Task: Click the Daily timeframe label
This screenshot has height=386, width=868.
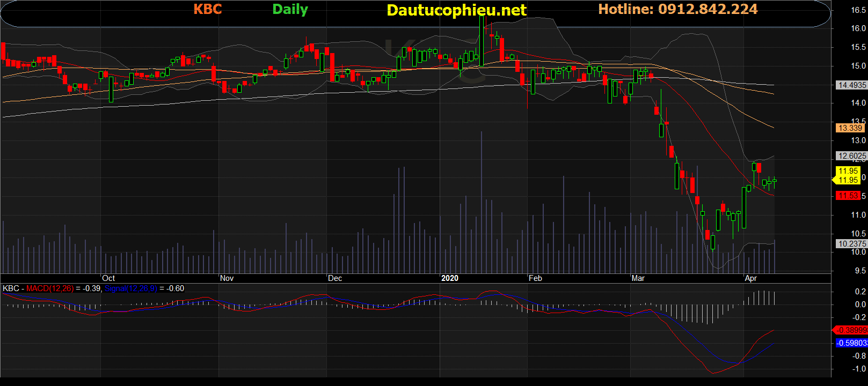Action: pyautogui.click(x=290, y=9)
